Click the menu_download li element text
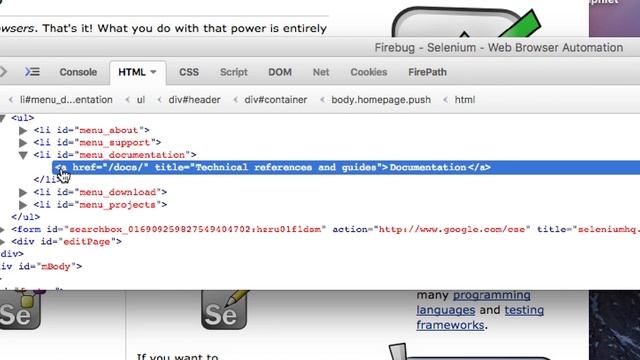Image resolution: width=640 pixels, height=360 pixels. (x=100, y=192)
